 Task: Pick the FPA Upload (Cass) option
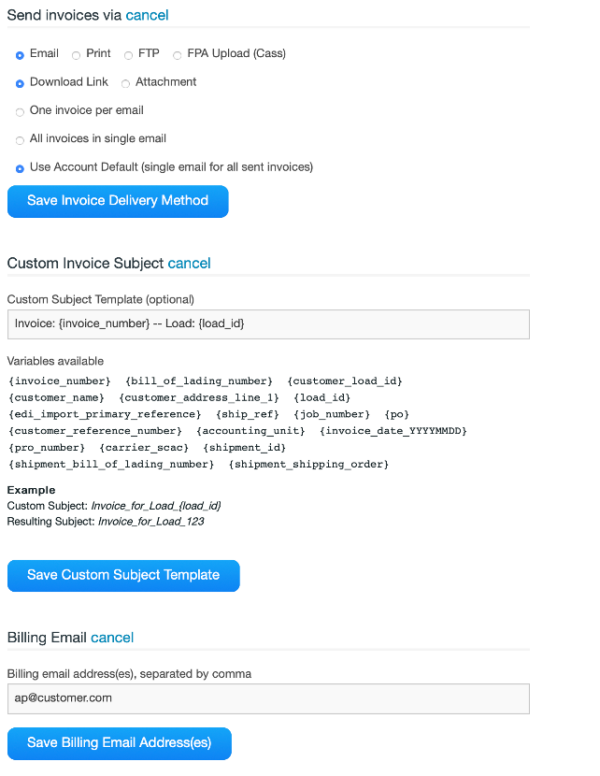click(x=178, y=54)
